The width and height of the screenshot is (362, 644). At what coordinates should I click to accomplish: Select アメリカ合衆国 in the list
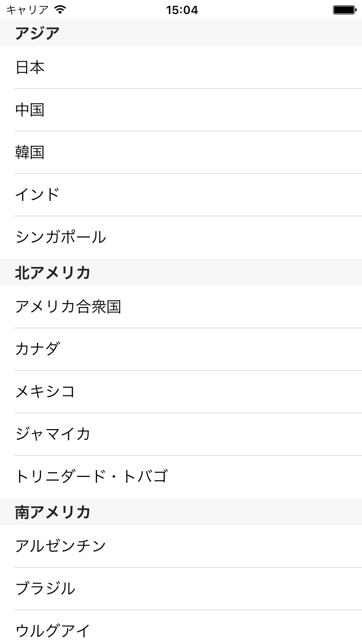click(68, 307)
